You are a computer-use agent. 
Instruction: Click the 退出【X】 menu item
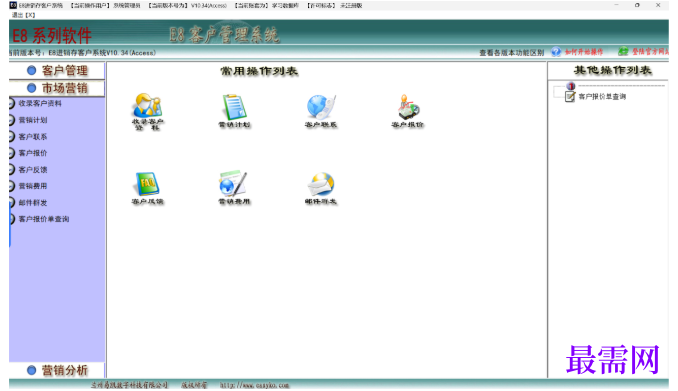point(23,15)
